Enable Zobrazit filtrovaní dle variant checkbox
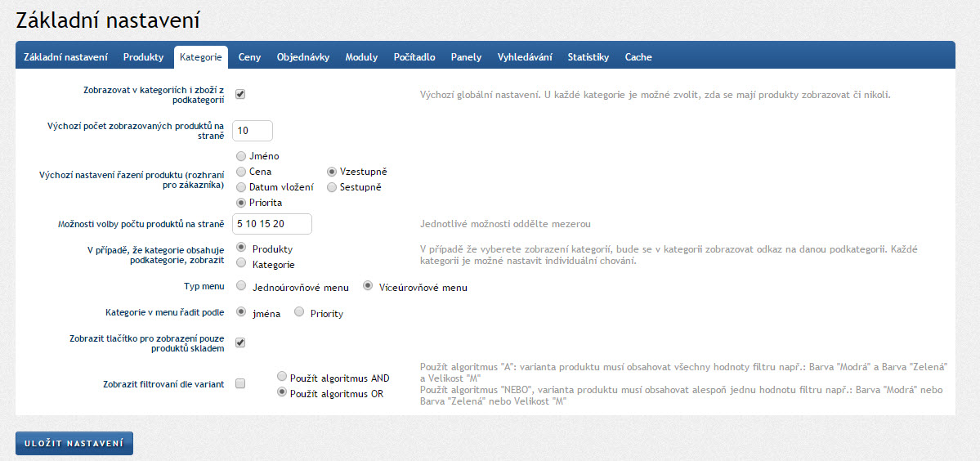The width and height of the screenshot is (980, 461). [240, 383]
